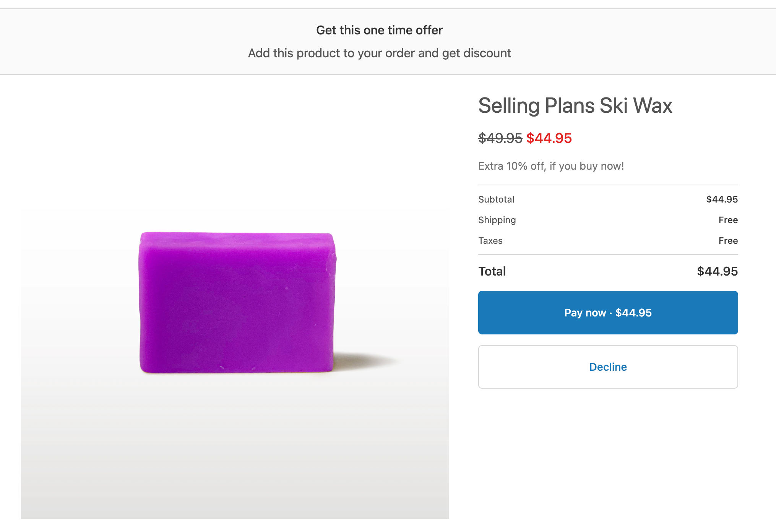Viewport: 776px width, 532px height.
Task: Select the Selling Plans Ski Wax title
Action: pos(575,105)
